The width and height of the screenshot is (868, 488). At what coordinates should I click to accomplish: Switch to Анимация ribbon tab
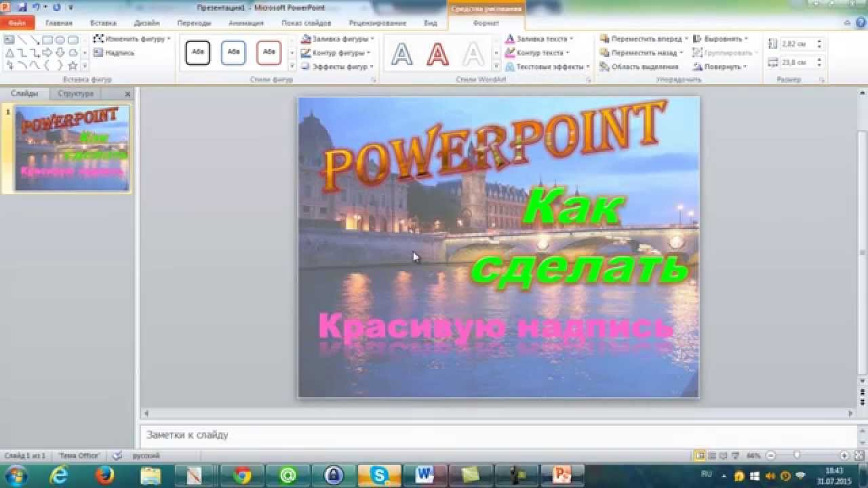[246, 23]
